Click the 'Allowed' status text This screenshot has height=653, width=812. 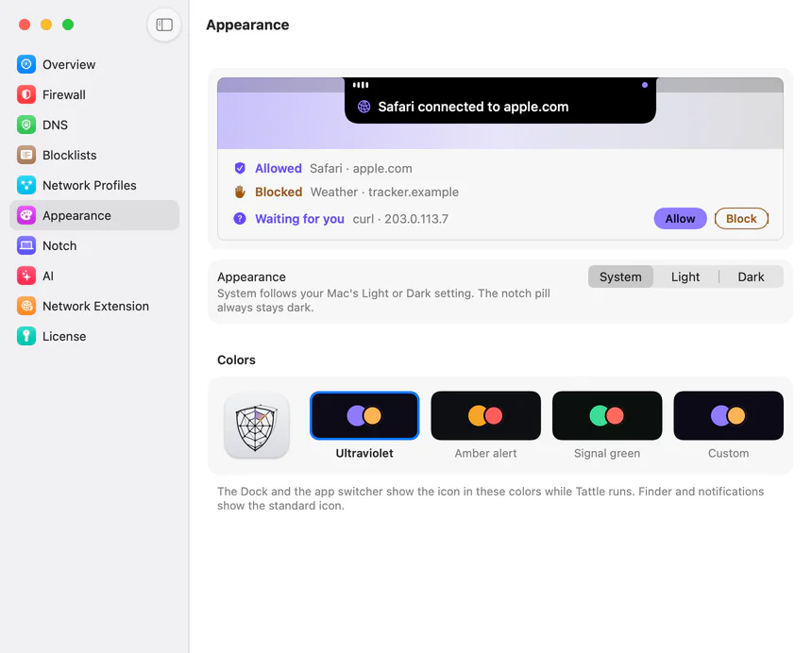[279, 168]
